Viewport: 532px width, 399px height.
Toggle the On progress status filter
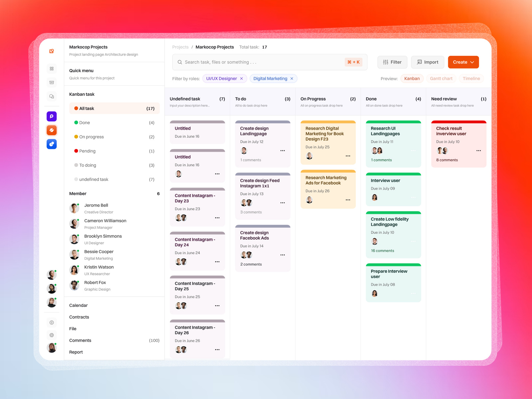tap(91, 137)
